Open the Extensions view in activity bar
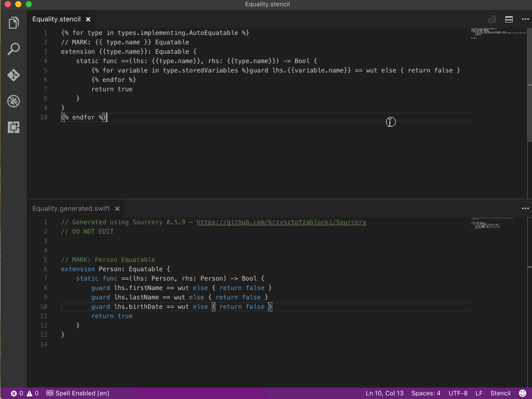Image resolution: width=532 pixels, height=399 pixels. click(14, 127)
